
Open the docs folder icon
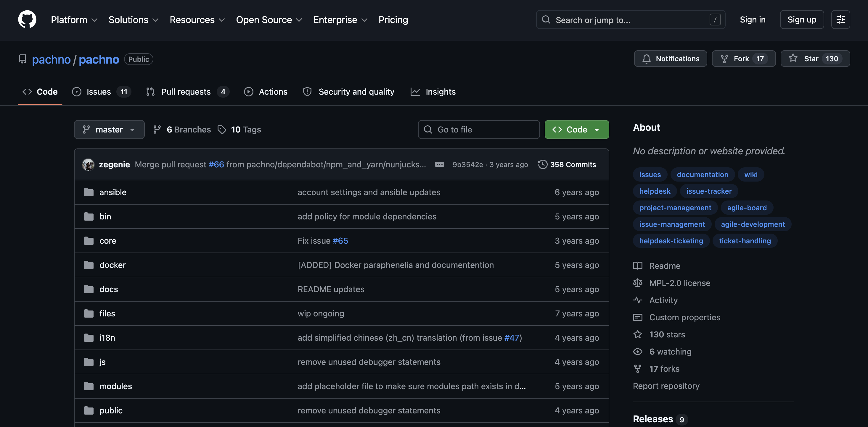point(89,289)
